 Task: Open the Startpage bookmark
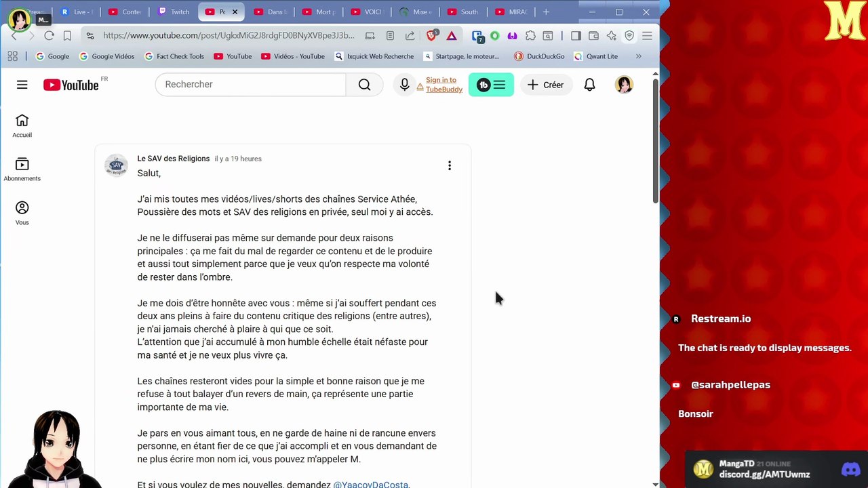(461, 56)
